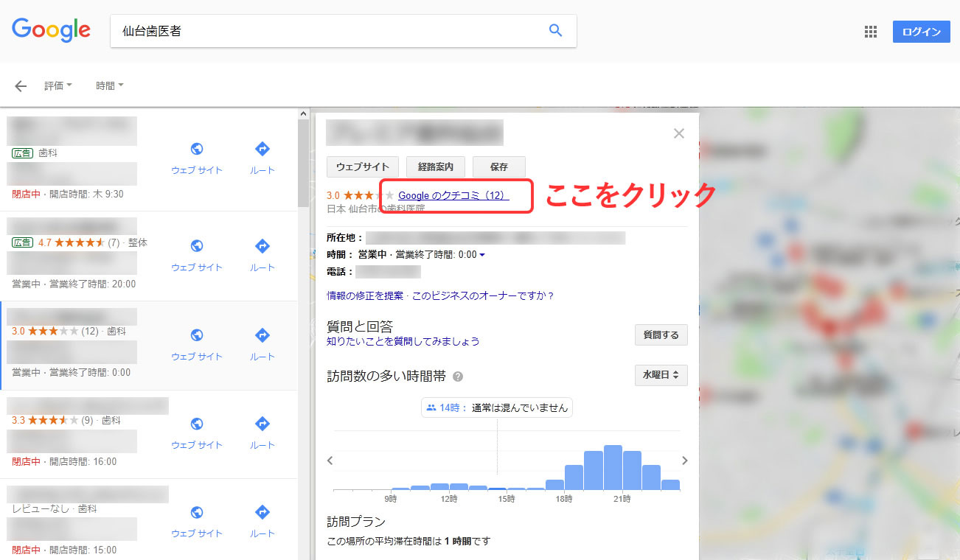The height and width of the screenshot is (560, 960).
Task: Get route for 3.3 rated 歯科 listing
Action: click(262, 433)
